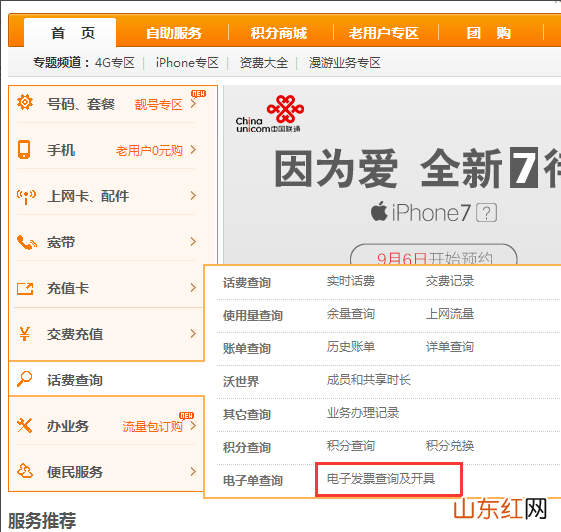This screenshot has height=532, width=561.
Task: Expand the 交费充值 row arrow
Action: click(x=194, y=333)
